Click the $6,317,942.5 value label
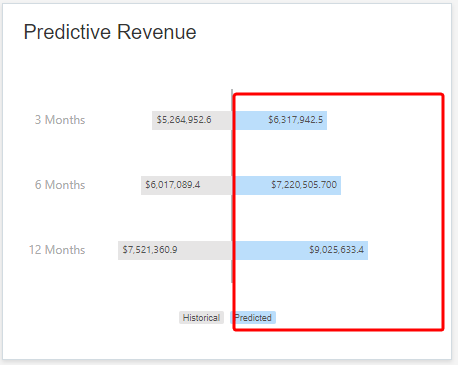This screenshot has height=365, width=458. tap(296, 120)
